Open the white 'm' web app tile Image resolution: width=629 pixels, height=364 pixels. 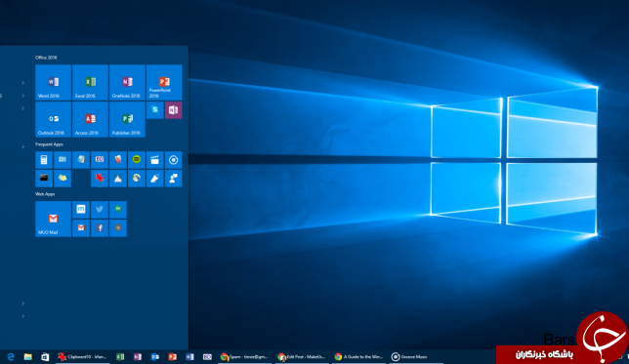point(81,210)
